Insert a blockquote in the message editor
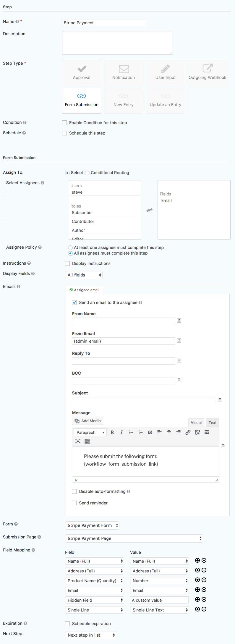The height and width of the screenshot is (644, 235). 150,432
